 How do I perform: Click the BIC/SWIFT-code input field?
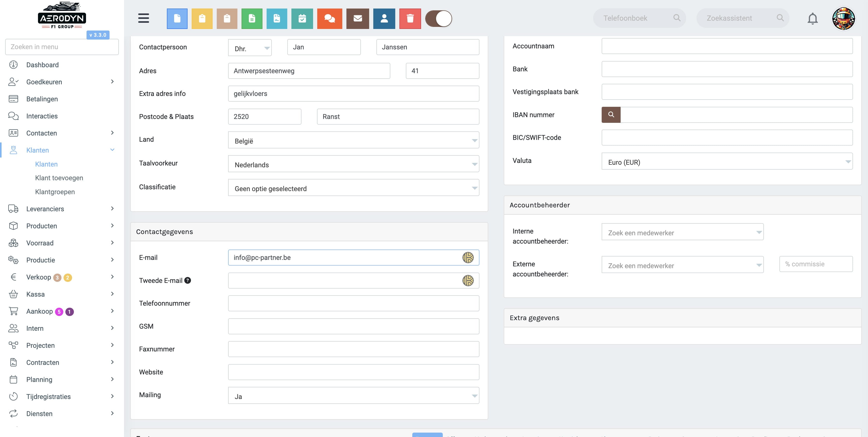coord(727,138)
